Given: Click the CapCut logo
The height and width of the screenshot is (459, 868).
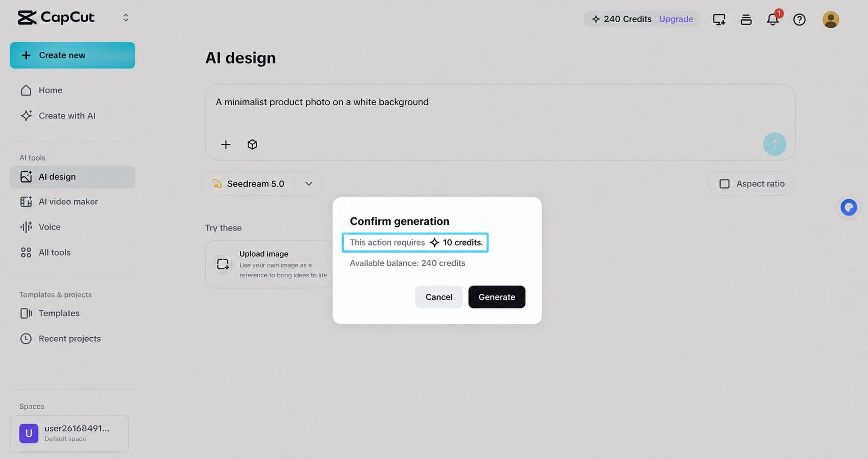Looking at the screenshot, I should [x=56, y=18].
